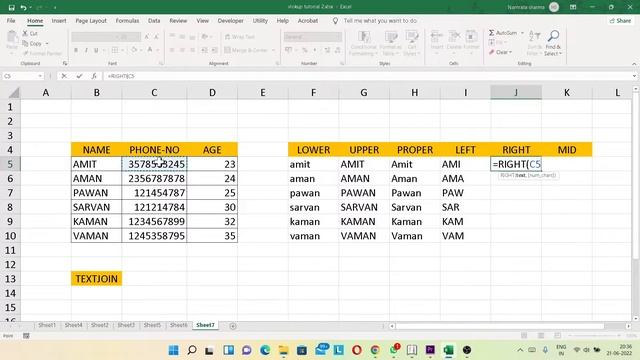Click the TEXTJOIN cell
Image resolution: width=640 pixels, height=360 pixels.
[96, 279]
